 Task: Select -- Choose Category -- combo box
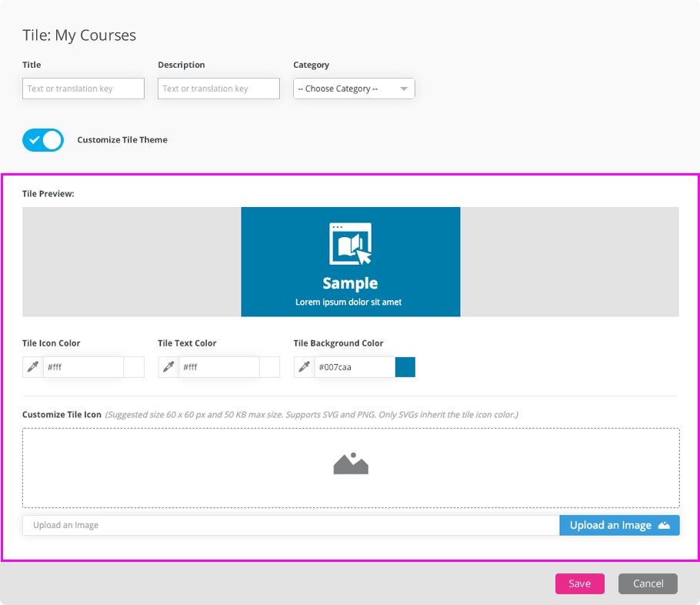353,89
